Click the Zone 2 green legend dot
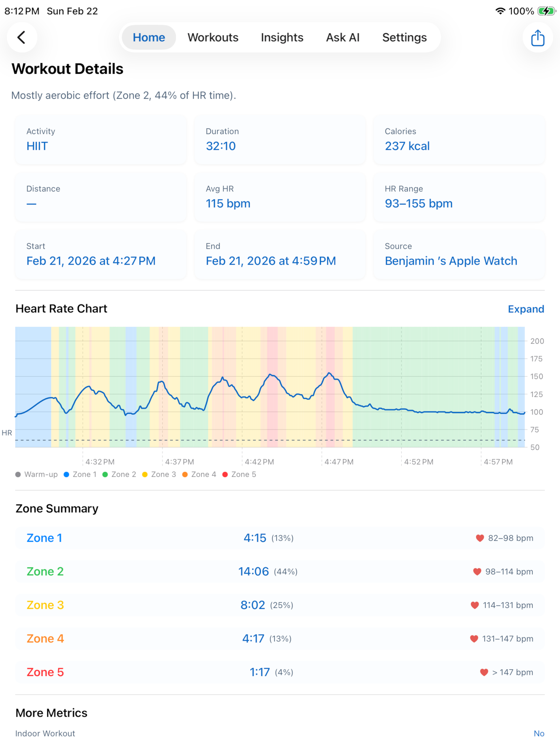560x747 pixels. coord(105,475)
